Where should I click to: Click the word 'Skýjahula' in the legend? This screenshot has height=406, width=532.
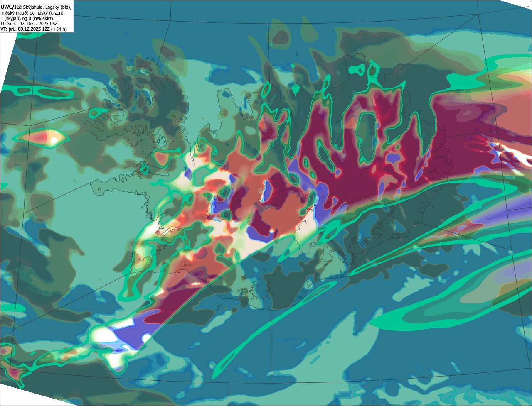tap(33, 7)
